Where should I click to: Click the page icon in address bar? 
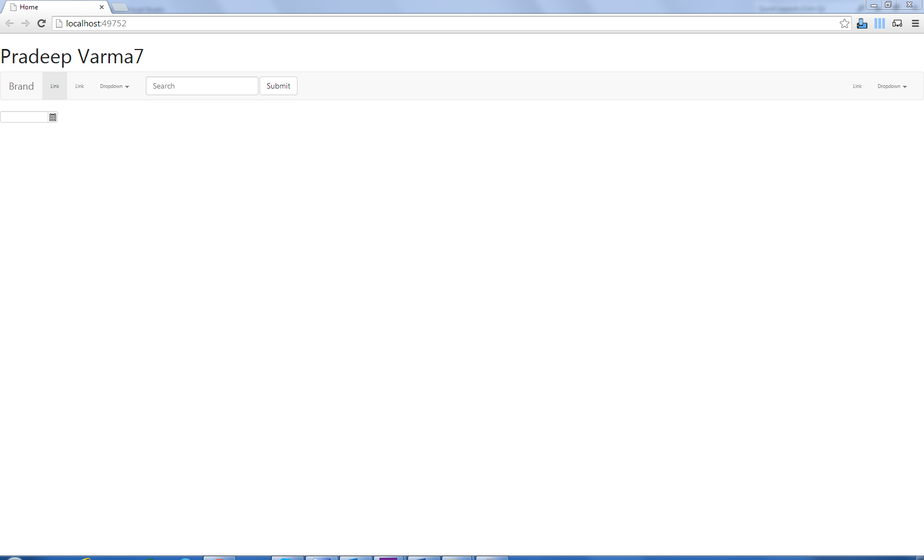[x=59, y=23]
